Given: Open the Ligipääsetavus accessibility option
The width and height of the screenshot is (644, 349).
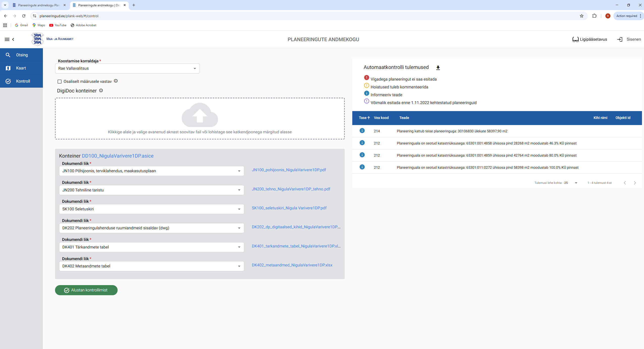Looking at the screenshot, I should [589, 39].
